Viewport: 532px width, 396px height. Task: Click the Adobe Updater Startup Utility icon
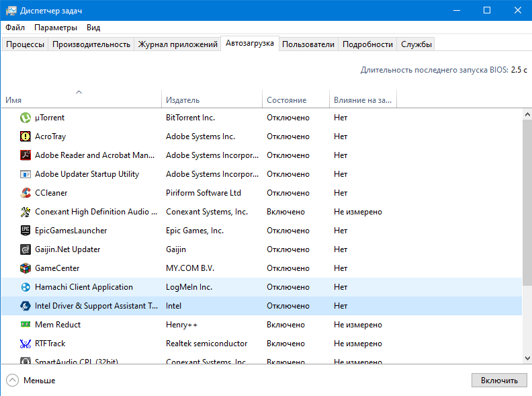[26, 174]
